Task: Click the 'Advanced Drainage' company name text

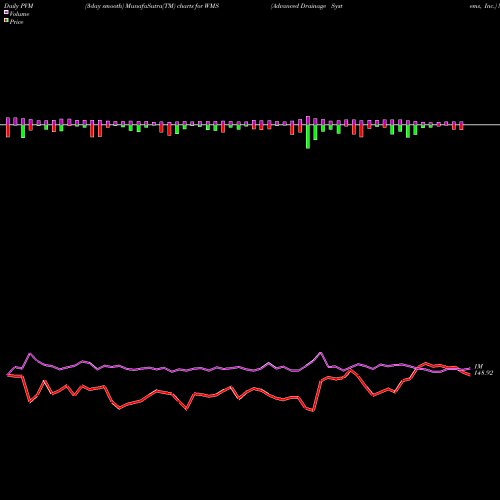Action: point(298,6)
